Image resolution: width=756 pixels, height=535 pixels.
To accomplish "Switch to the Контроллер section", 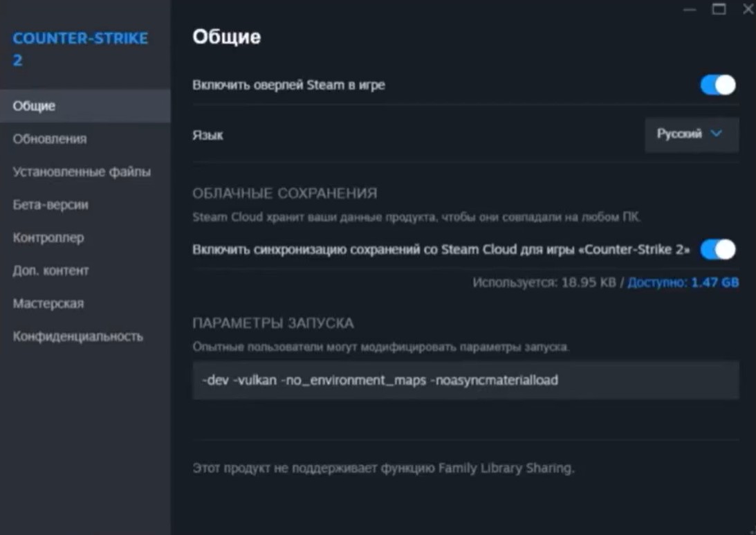I will [x=48, y=237].
